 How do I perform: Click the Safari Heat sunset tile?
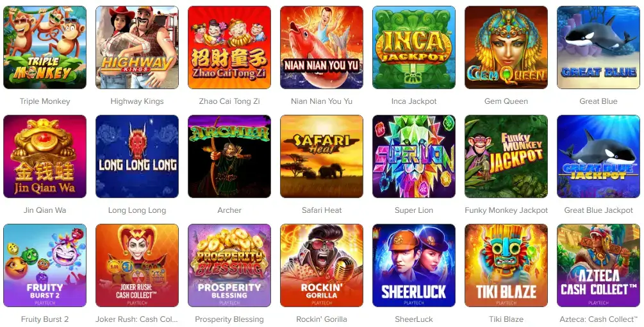pyautogui.click(x=322, y=156)
